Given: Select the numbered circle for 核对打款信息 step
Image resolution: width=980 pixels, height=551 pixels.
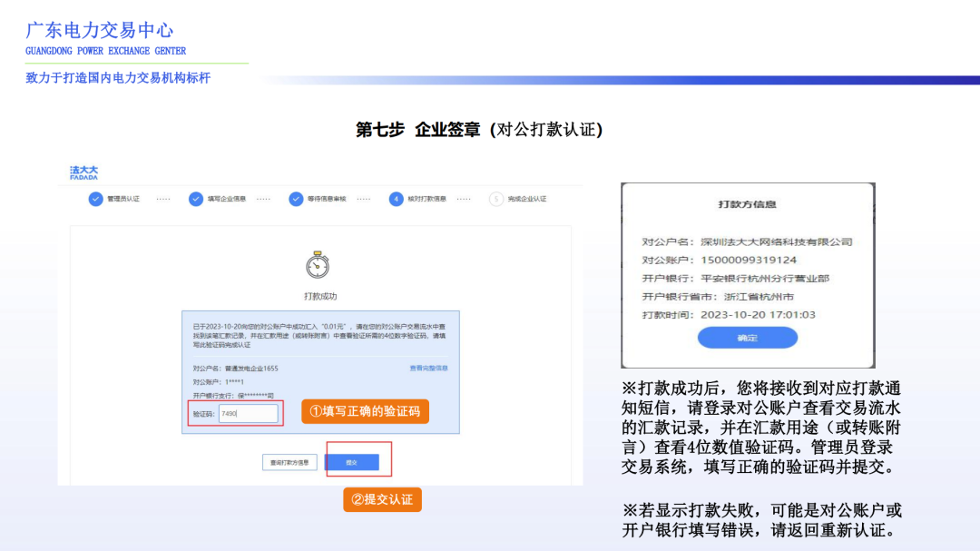Looking at the screenshot, I should 397,199.
